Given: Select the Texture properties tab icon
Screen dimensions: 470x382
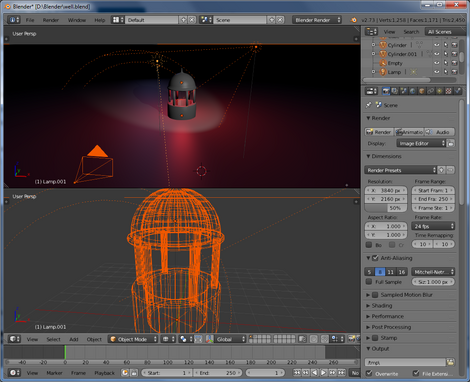Looking at the screenshot, I should (449, 91).
